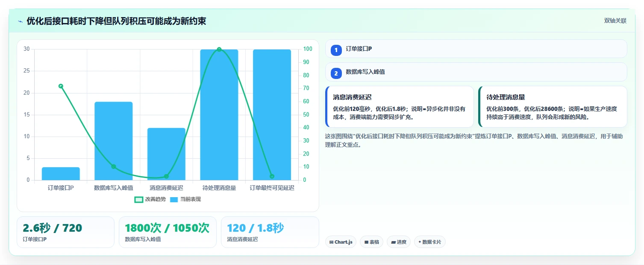Toggle the 当前表现 legend item
Screen dimensions: 644x265
(x=185, y=199)
